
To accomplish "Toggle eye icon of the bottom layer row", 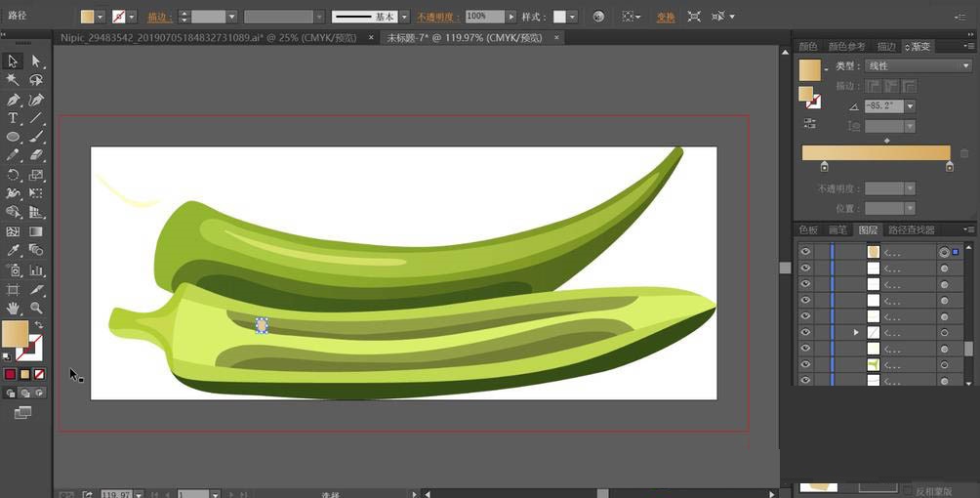I will [805, 380].
